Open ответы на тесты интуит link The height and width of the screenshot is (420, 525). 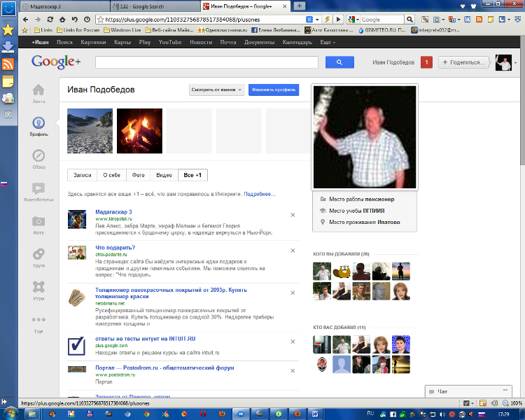click(146, 339)
